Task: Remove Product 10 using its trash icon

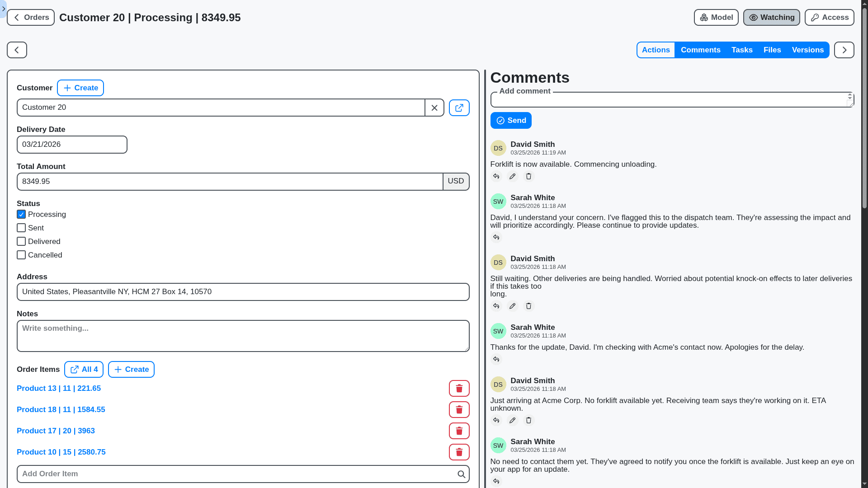Action: click(459, 452)
